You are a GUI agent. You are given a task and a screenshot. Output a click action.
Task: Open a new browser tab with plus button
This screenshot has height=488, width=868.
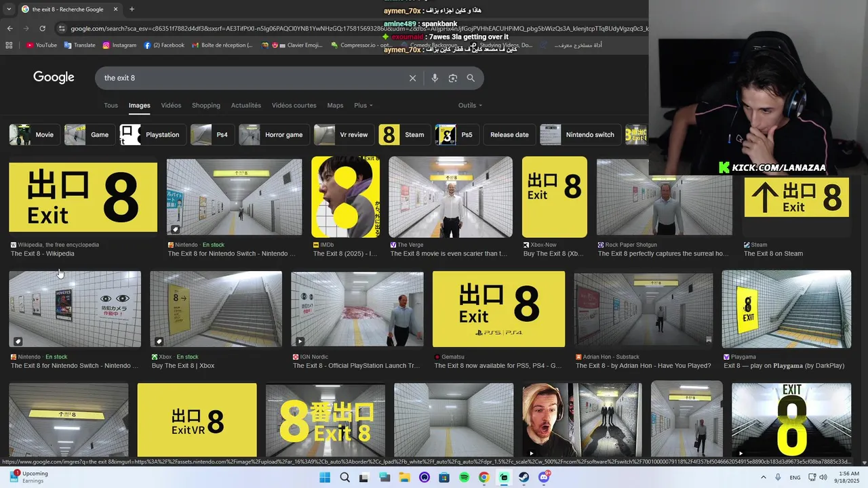point(132,9)
